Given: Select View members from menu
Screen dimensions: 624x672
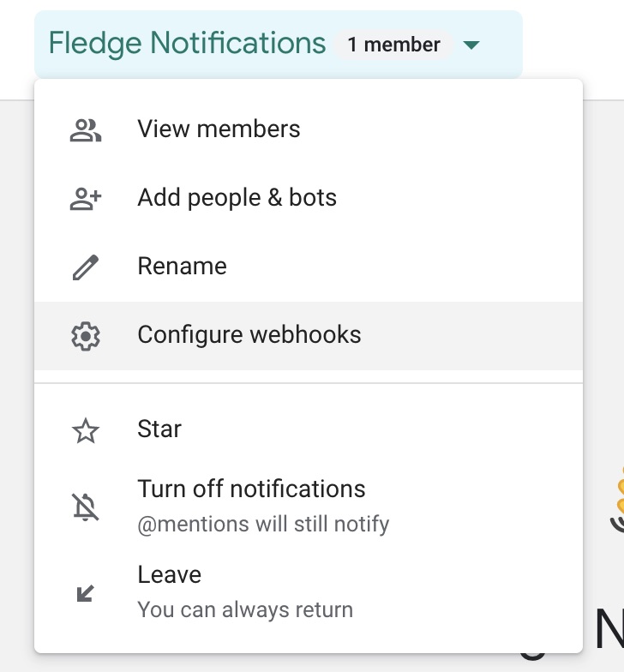Looking at the screenshot, I should [219, 129].
